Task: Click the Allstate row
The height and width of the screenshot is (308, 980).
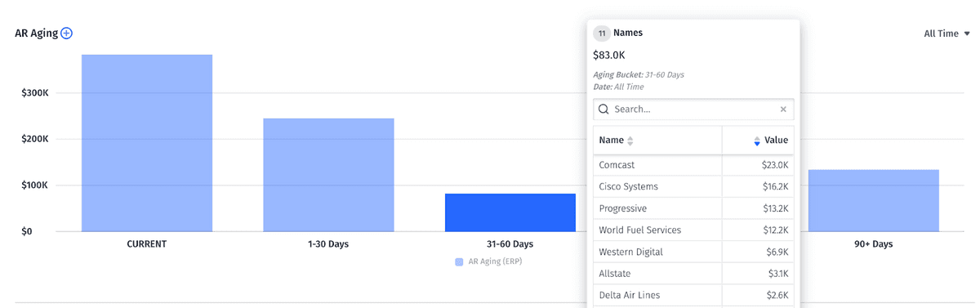Action: click(693, 274)
